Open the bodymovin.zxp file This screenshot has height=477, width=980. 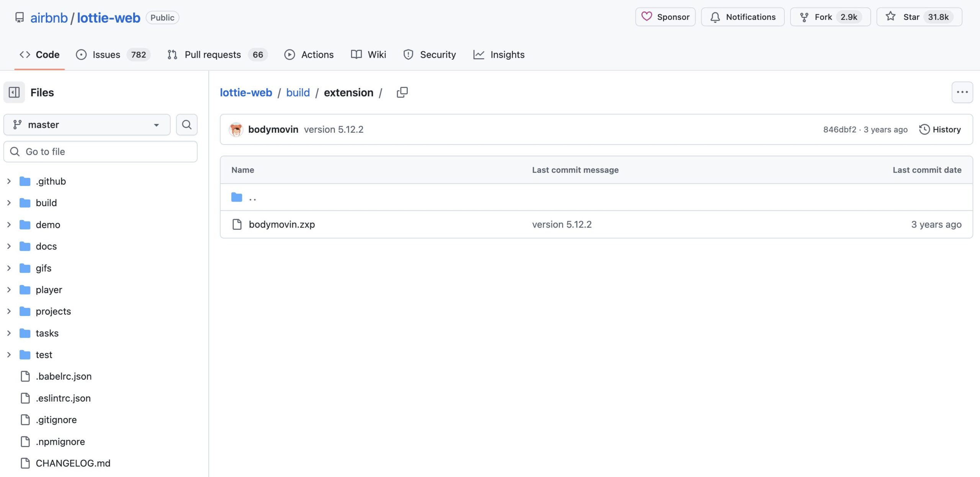point(282,225)
